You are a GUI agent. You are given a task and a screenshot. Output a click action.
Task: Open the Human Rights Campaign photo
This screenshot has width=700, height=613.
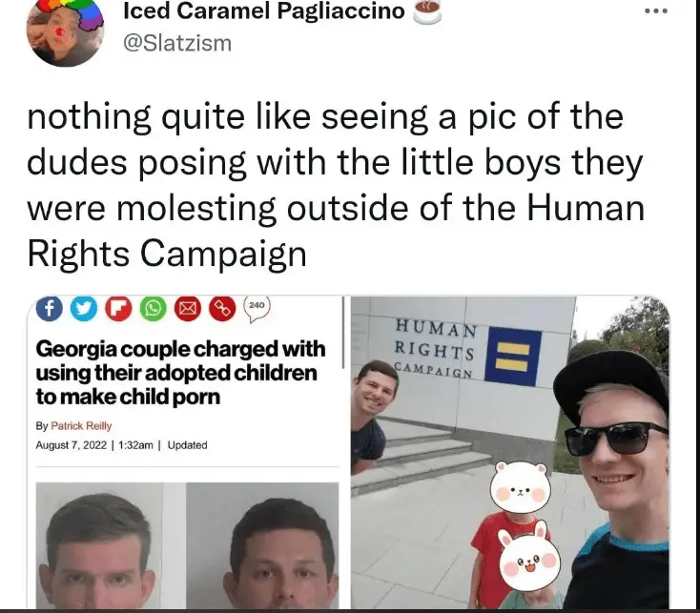(x=510, y=453)
